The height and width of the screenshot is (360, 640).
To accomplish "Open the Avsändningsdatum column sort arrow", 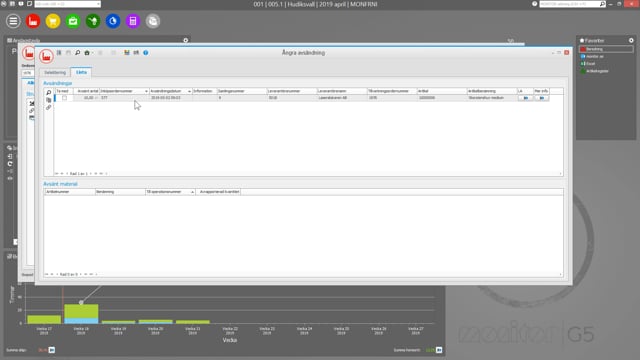I will coord(189,91).
